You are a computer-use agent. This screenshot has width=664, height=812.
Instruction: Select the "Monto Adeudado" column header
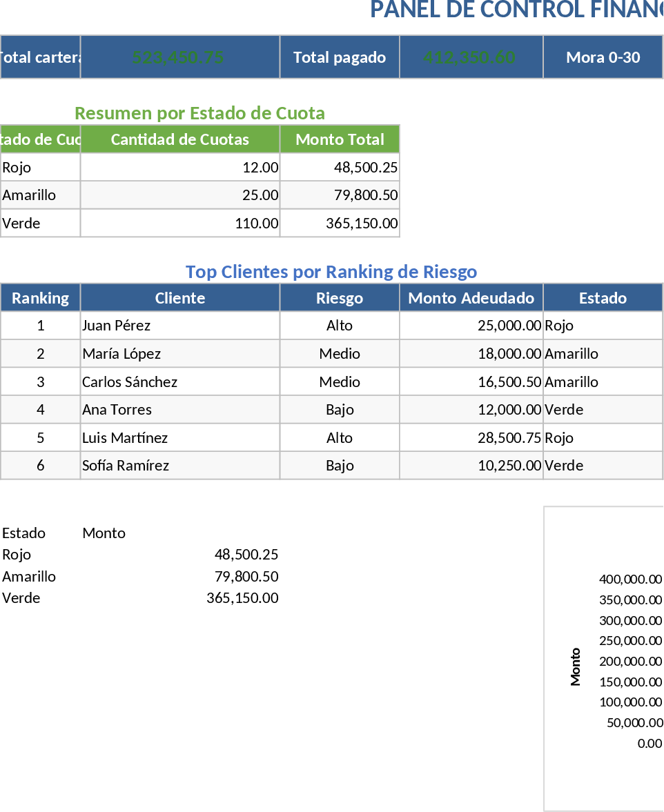coord(471,298)
